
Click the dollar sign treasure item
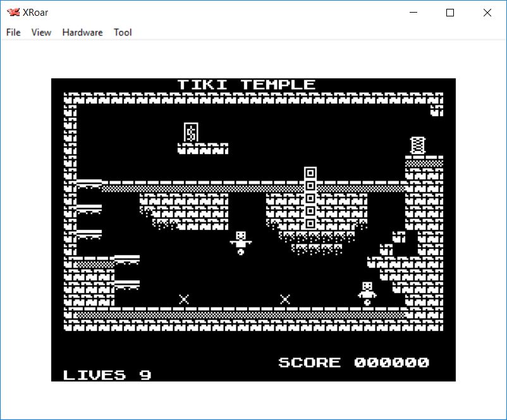[190, 132]
